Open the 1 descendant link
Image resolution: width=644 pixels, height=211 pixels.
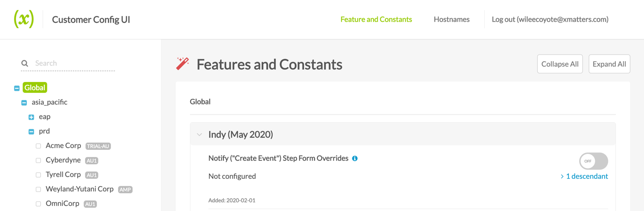pyautogui.click(x=584, y=176)
